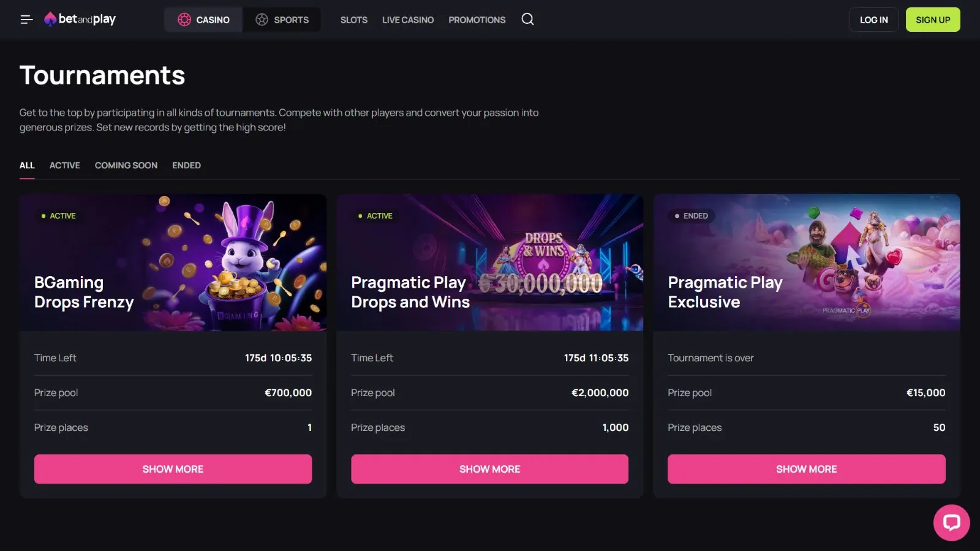Click the Log In button
Screen dimensions: 980x551
873,20
